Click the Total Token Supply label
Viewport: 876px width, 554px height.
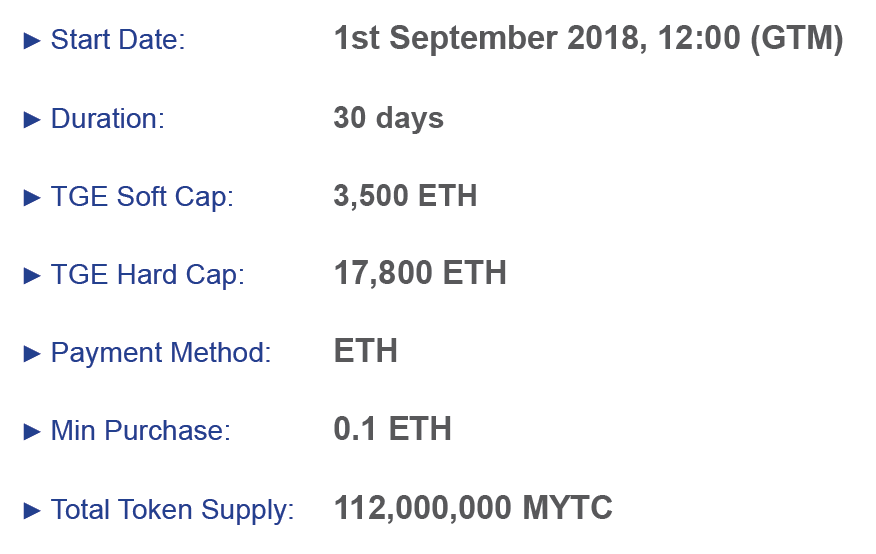(x=172, y=510)
